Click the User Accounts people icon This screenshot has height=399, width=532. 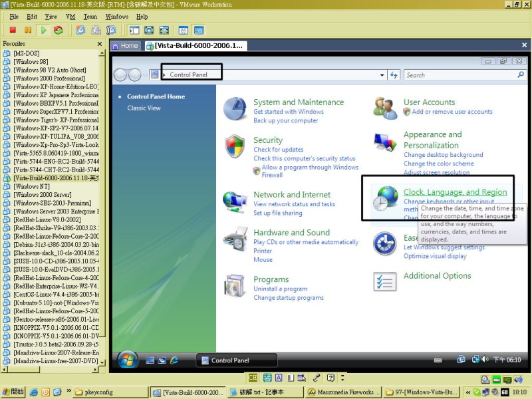(x=386, y=108)
